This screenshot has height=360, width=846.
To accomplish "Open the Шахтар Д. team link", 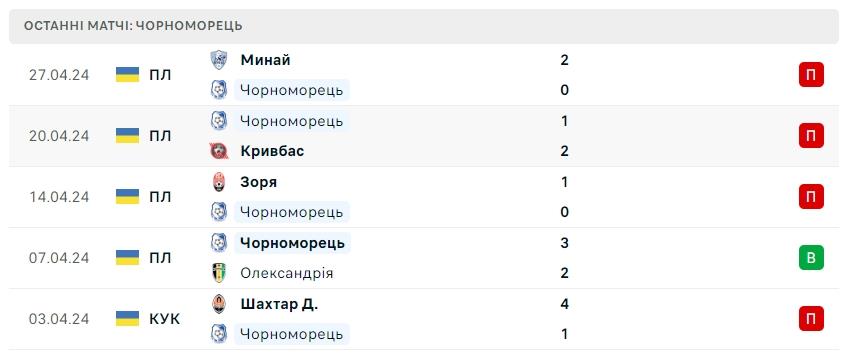I will [x=279, y=304].
